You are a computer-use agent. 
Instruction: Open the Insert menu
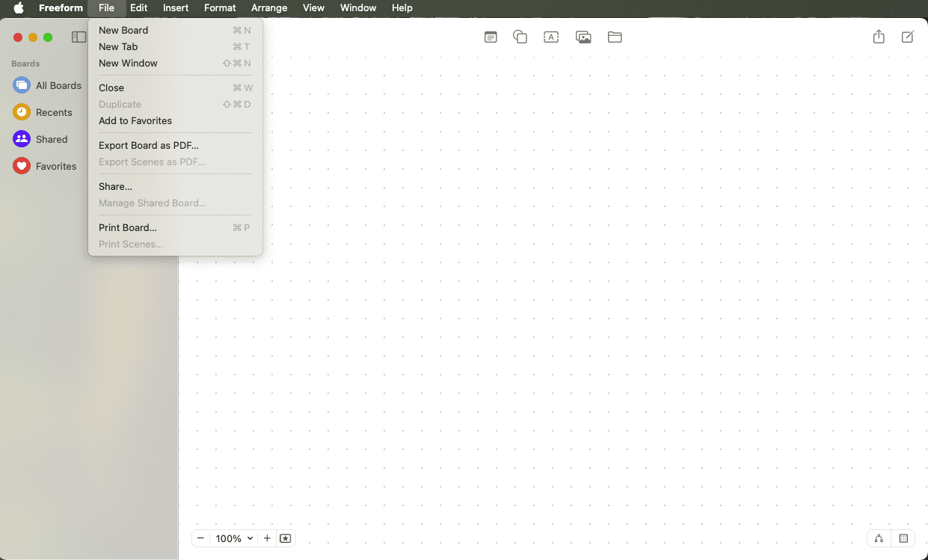pos(176,7)
